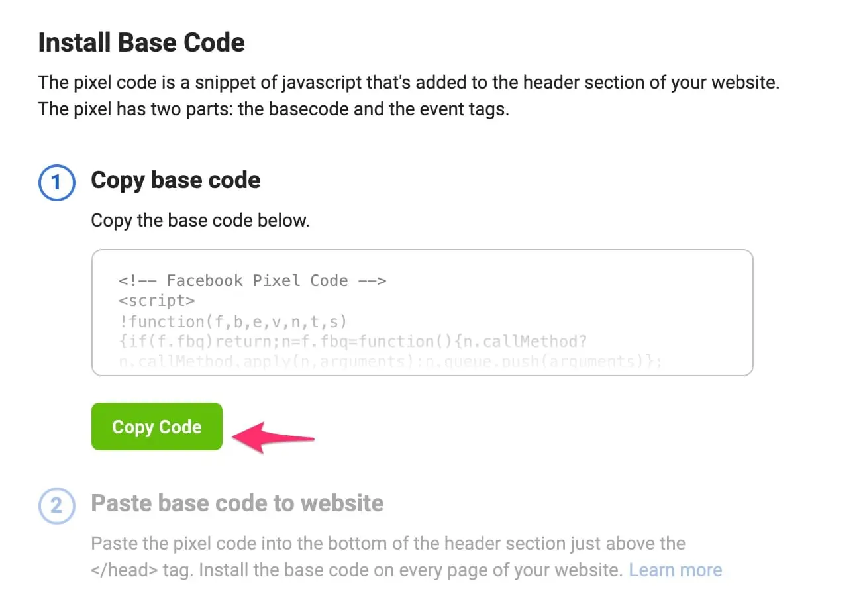This screenshot has width=865, height=616.
Task: Open the Learn more link
Action: (675, 570)
